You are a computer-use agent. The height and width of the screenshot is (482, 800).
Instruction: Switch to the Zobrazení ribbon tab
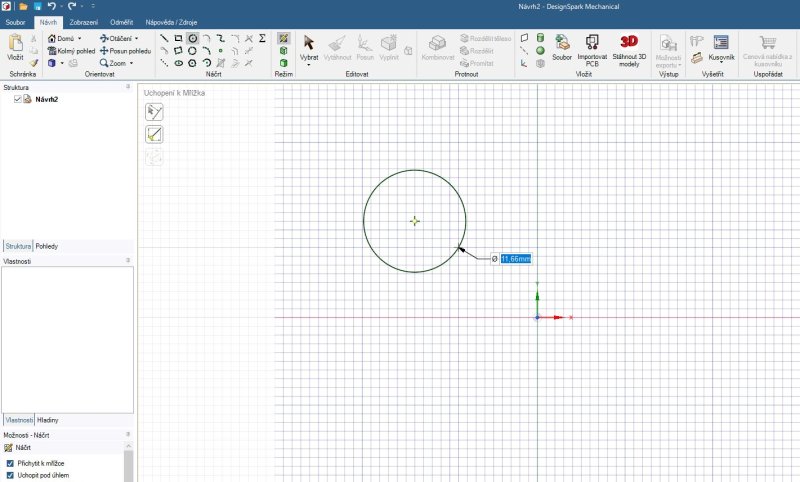(83, 20)
